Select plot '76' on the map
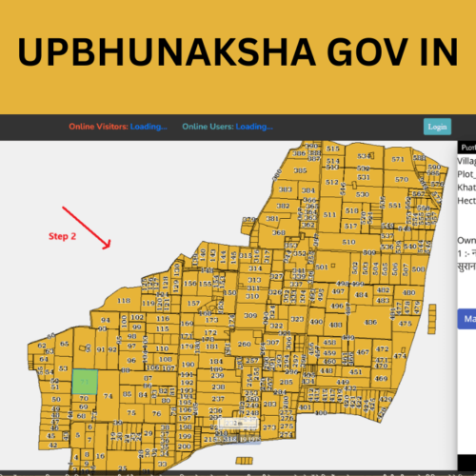The width and height of the screenshot is (476, 476). coord(156,413)
